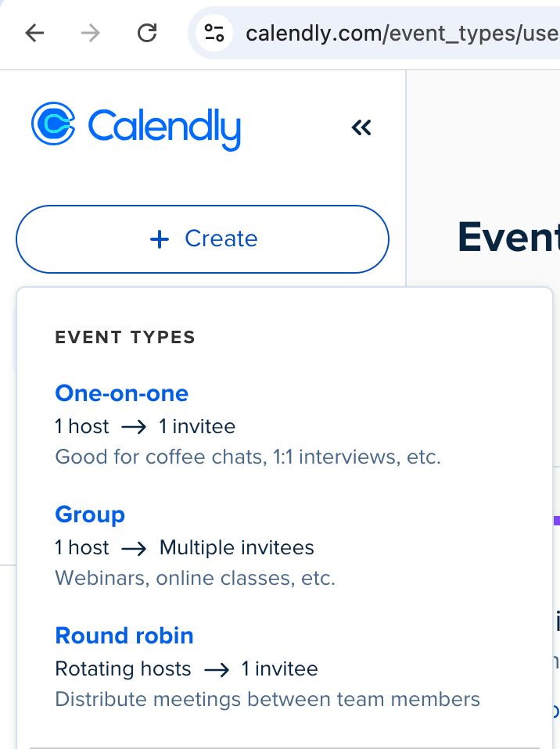Click the plus icon inside Create
This screenshot has height=749, width=560.
[x=160, y=239]
